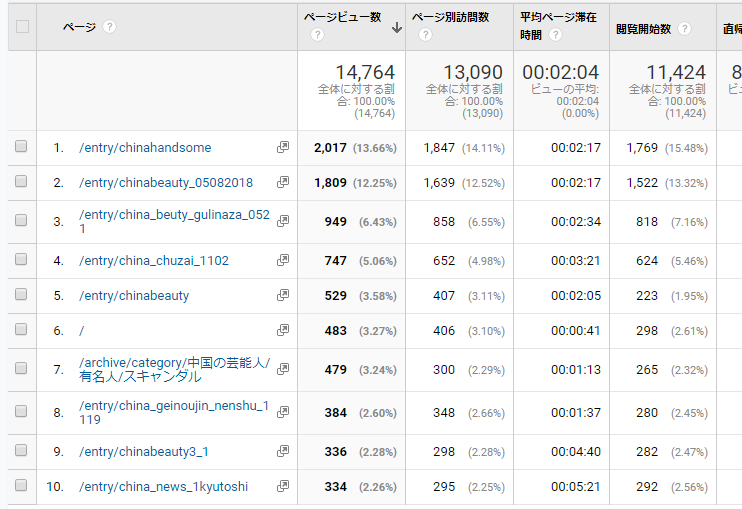Open the /entry/chinabeauty link
This screenshot has width=742, height=509.
click(134, 296)
